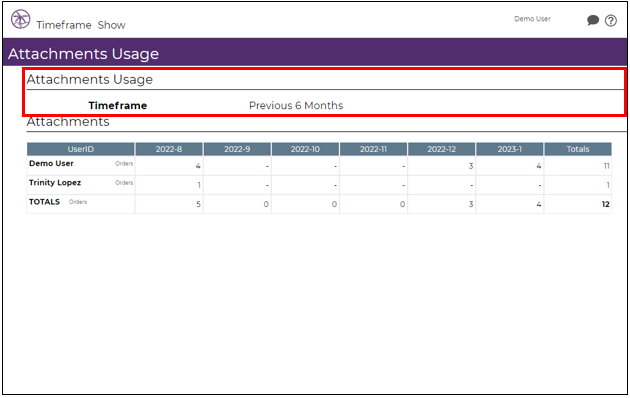Screen dimensions: 630x398
Task: Click the palm tree logo icon
Action: pyautogui.click(x=20, y=19)
